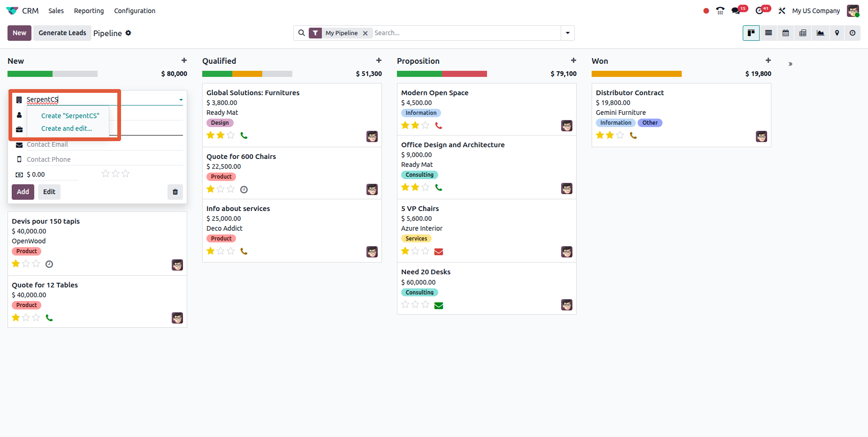
Task: Open the Configuration menu
Action: [134, 11]
